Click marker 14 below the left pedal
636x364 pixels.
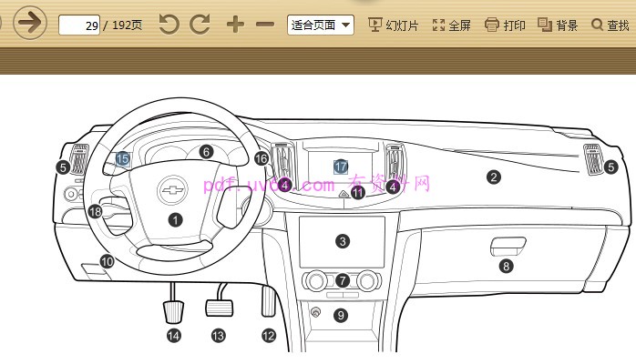pos(173,336)
